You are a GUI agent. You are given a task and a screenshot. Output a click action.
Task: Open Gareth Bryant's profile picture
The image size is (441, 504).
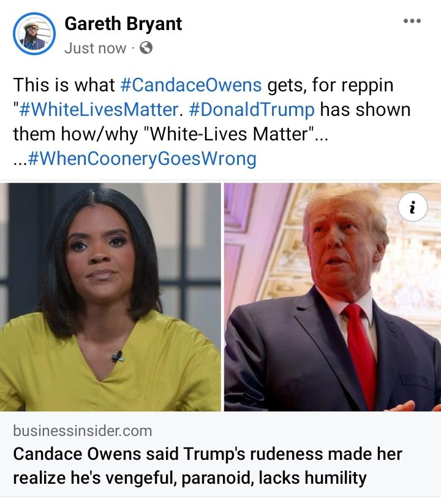[x=34, y=34]
